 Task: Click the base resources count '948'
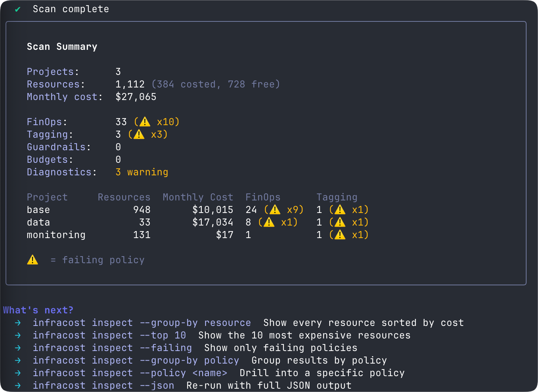coord(142,210)
